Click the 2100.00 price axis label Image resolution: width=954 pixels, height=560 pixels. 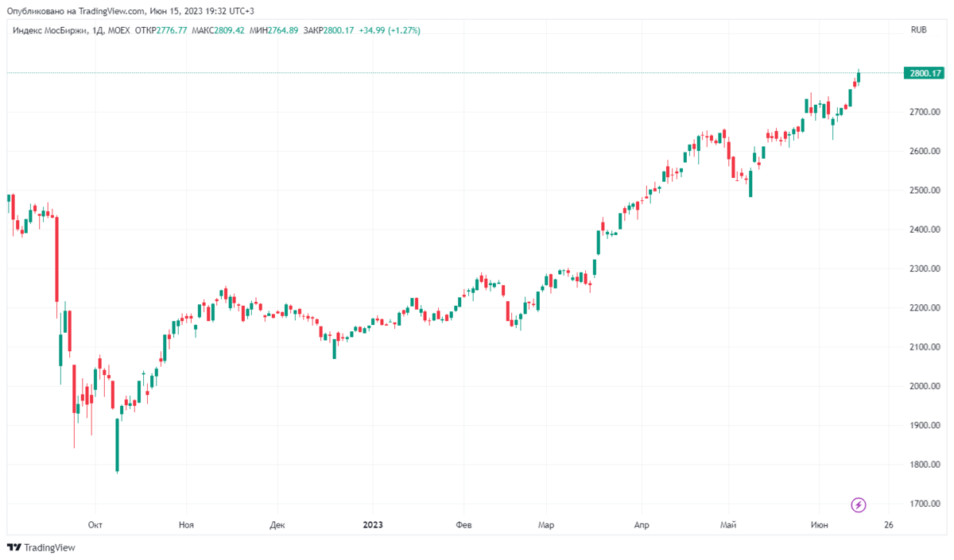925,347
